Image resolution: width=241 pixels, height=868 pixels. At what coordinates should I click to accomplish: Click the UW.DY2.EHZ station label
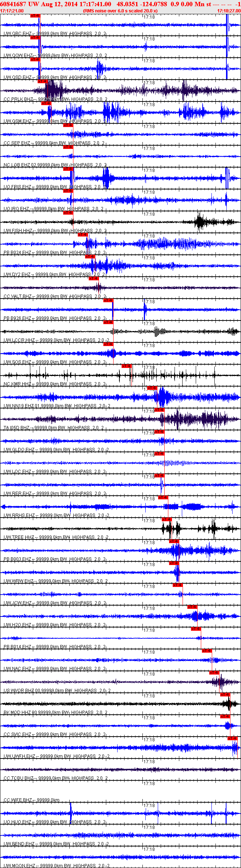[18, 274]
